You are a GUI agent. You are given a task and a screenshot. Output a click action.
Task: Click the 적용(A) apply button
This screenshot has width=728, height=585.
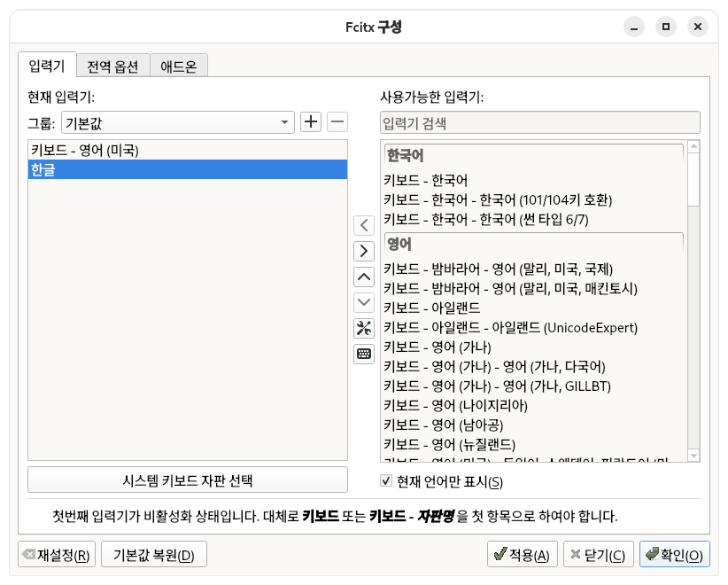pos(522,554)
